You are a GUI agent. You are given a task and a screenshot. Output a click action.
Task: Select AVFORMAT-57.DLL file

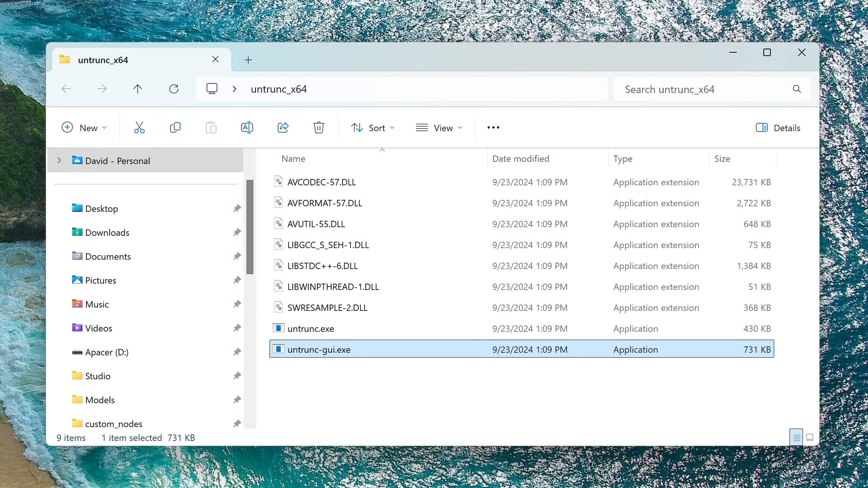click(324, 203)
